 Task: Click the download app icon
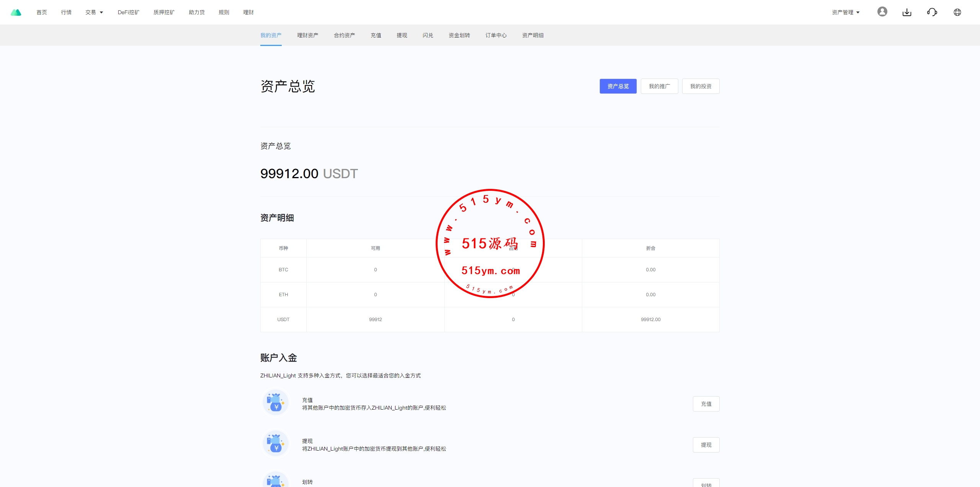[907, 12]
